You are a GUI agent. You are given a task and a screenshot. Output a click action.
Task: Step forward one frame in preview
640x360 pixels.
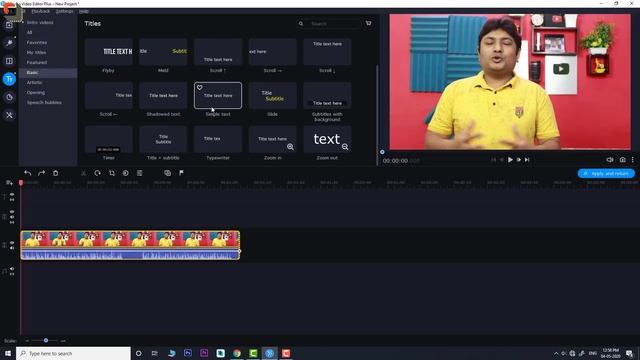click(519, 160)
